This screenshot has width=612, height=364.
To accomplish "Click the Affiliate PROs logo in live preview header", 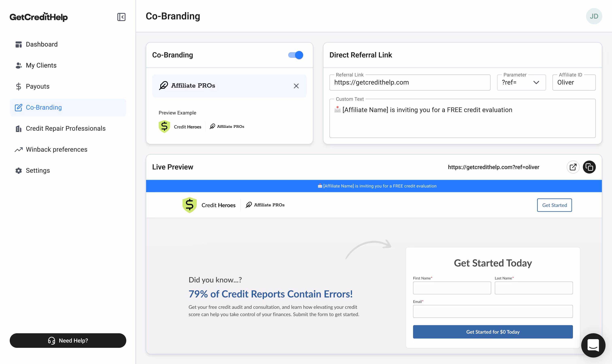I will click(x=265, y=205).
